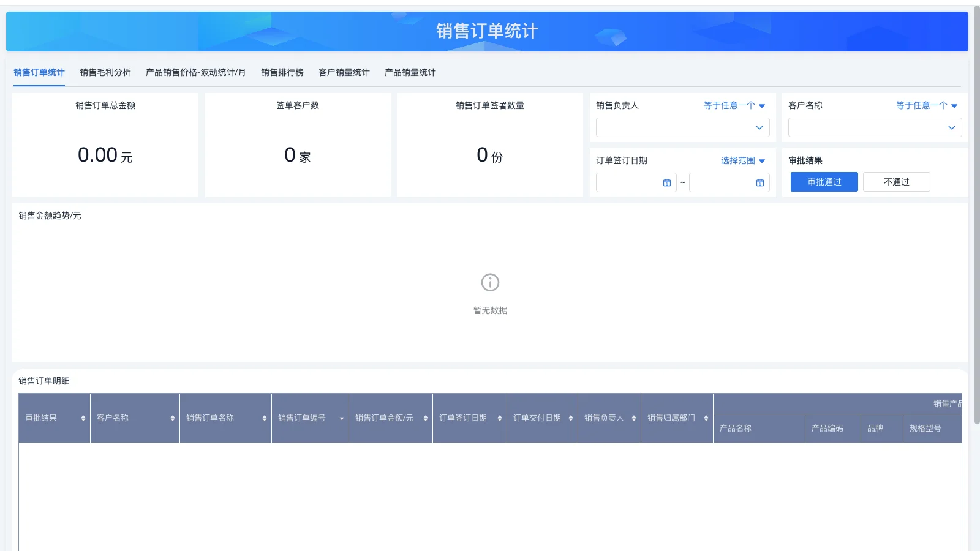The image size is (980, 551).
Task: Click 等于任意一个 next to 客户名称
Action: (x=922, y=105)
